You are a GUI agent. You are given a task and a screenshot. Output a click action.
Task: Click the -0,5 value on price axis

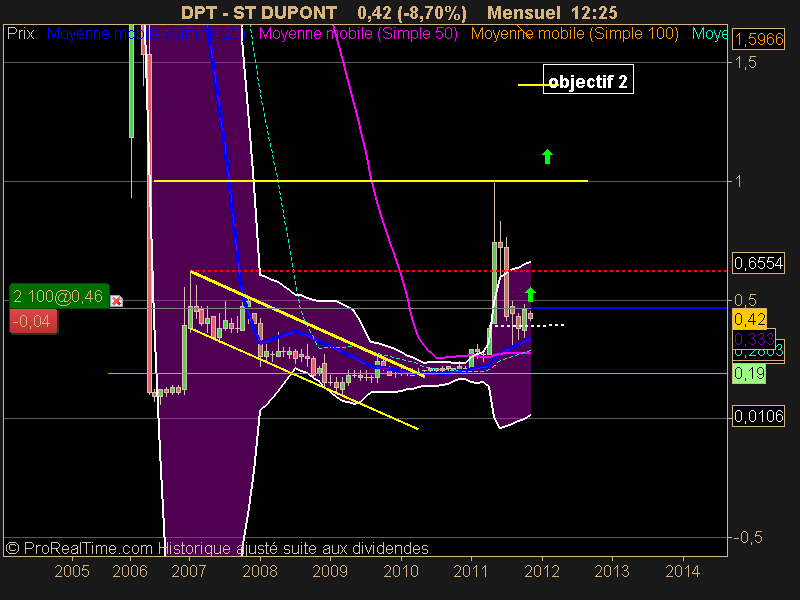click(747, 537)
